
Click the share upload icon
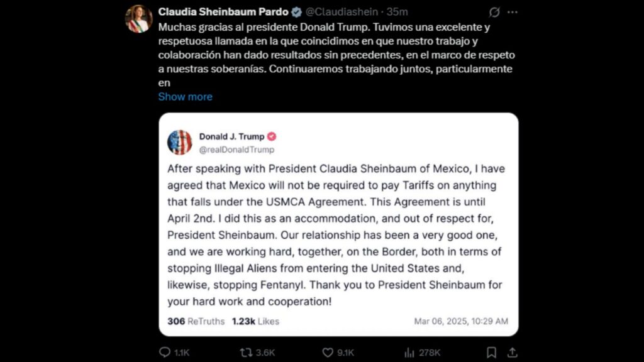tap(512, 352)
